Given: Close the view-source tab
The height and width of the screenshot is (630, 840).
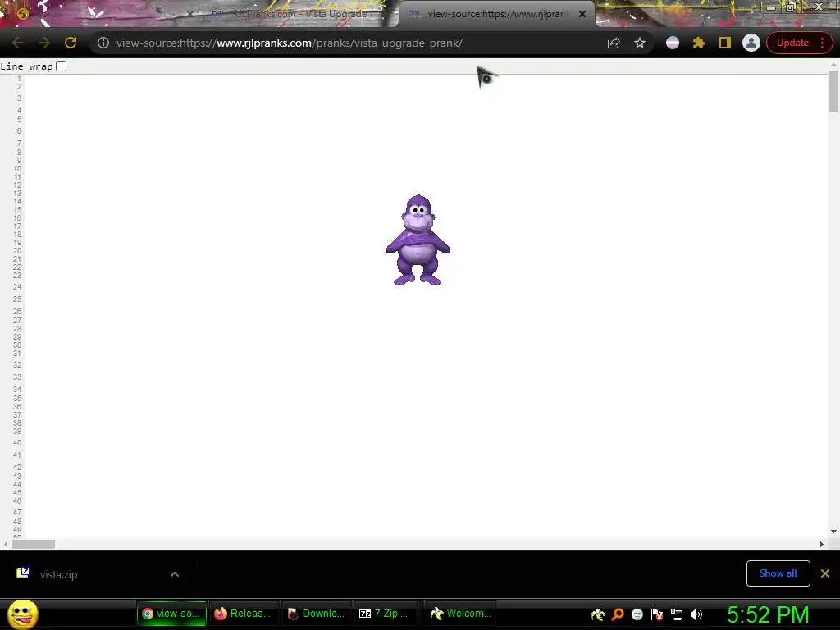Looking at the screenshot, I should (582, 15).
